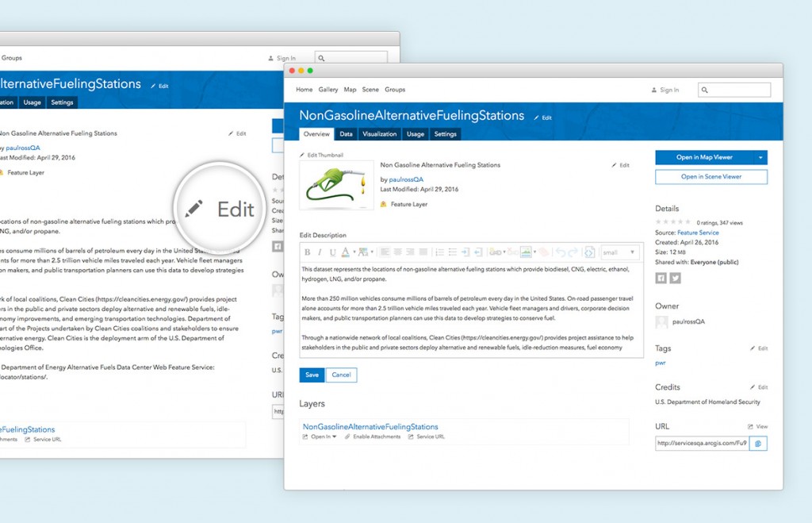Apply italic formatting in the description editor
This screenshot has width=812, height=523.
(319, 252)
